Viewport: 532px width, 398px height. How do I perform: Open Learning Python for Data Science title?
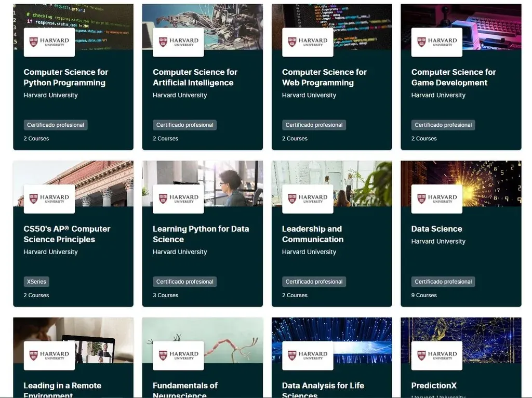[201, 234]
